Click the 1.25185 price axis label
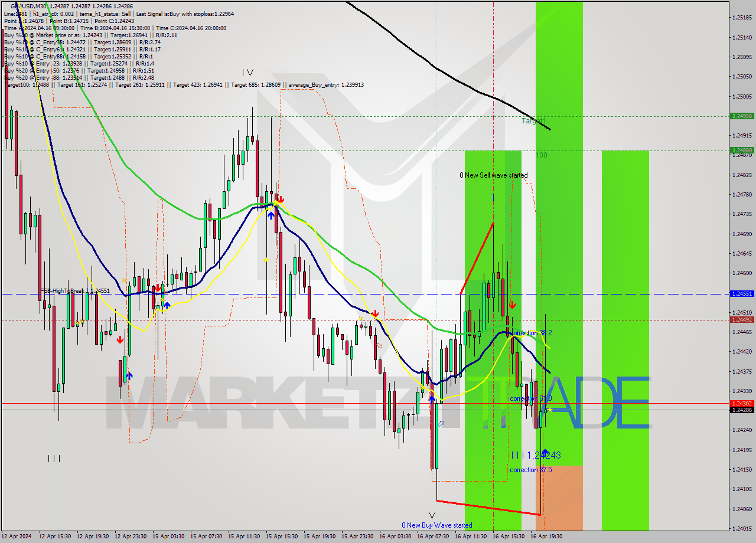Viewport: 756px width, 543px height. [742, 18]
